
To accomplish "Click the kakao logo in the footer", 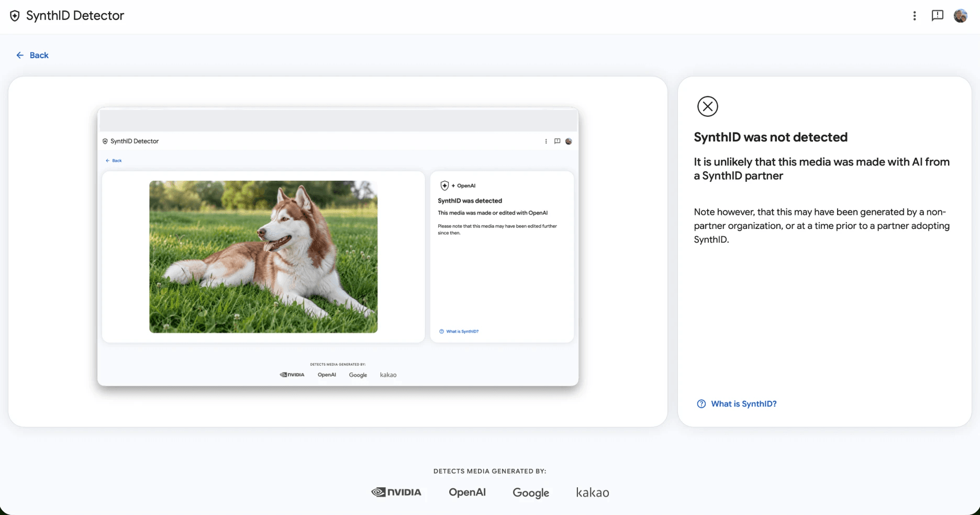I will (593, 492).
